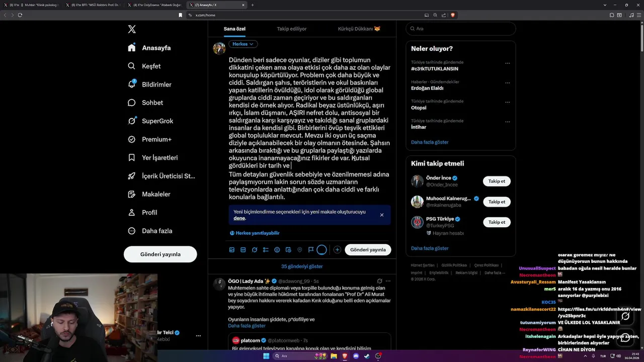Open Bildirimler notifications page
Image resolution: width=644 pixels, height=362 pixels.
coord(149,84)
